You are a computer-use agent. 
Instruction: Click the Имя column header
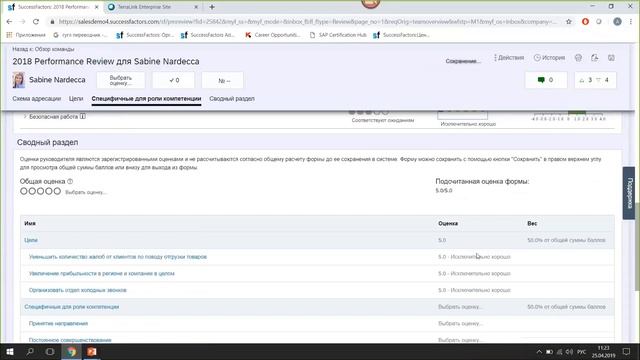point(30,223)
